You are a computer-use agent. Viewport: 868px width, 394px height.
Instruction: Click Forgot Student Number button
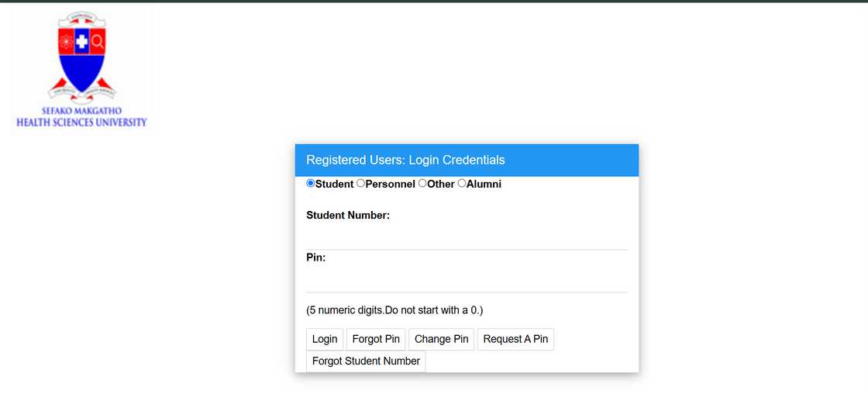point(366,361)
